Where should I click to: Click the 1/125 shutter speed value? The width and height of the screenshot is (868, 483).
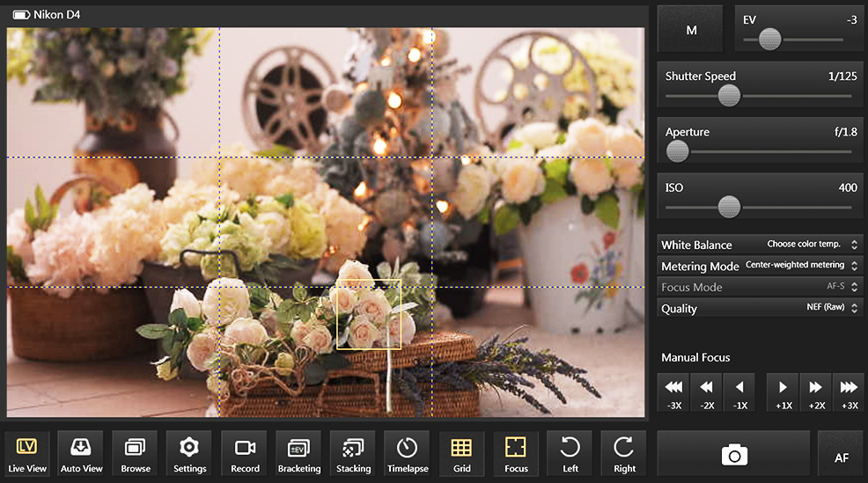pos(842,77)
